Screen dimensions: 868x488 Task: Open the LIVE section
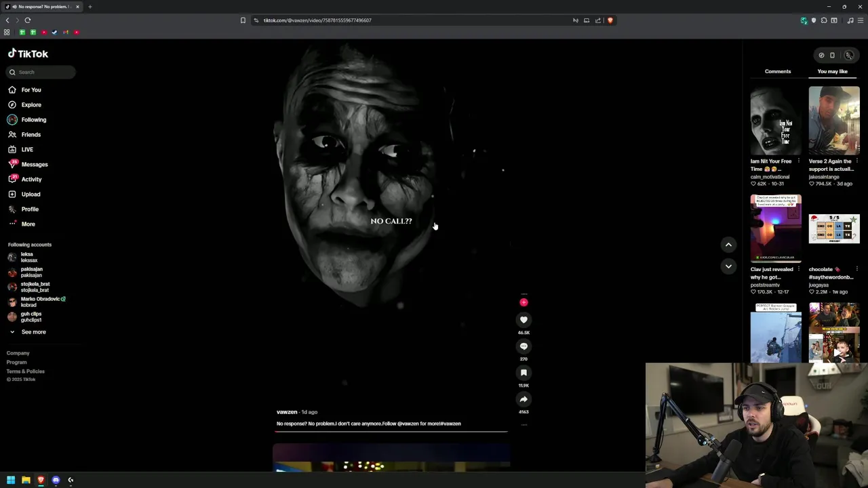[20, 149]
